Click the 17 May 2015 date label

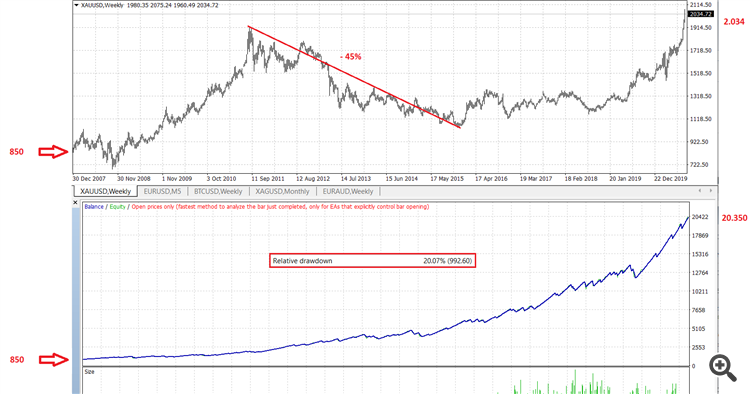tap(447, 179)
